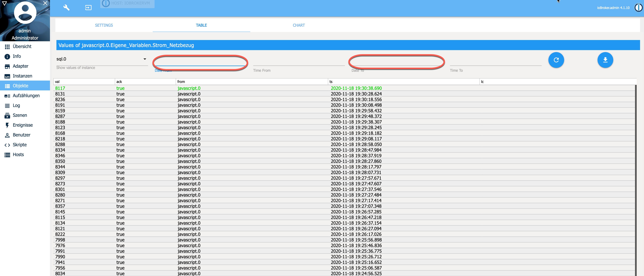This screenshot has height=276, width=644.
Task: Switch to the SETTINGS tab
Action: (104, 25)
